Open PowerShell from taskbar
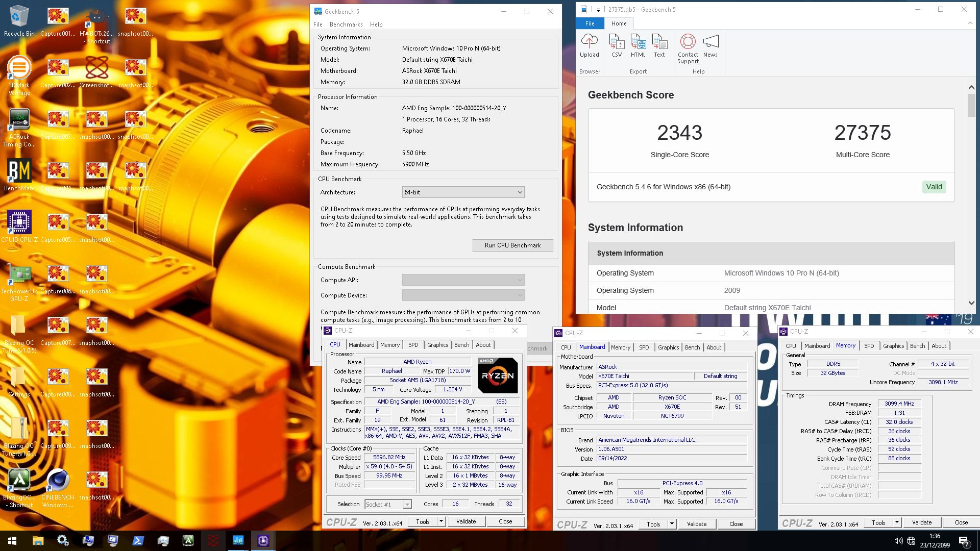The width and height of the screenshot is (980, 551). point(138,541)
